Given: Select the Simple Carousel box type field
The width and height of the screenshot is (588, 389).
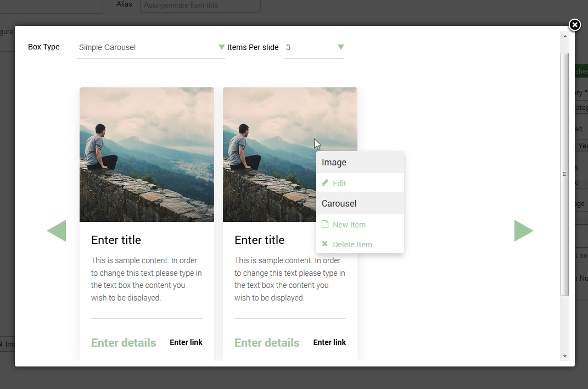Looking at the screenshot, I should coord(151,48).
